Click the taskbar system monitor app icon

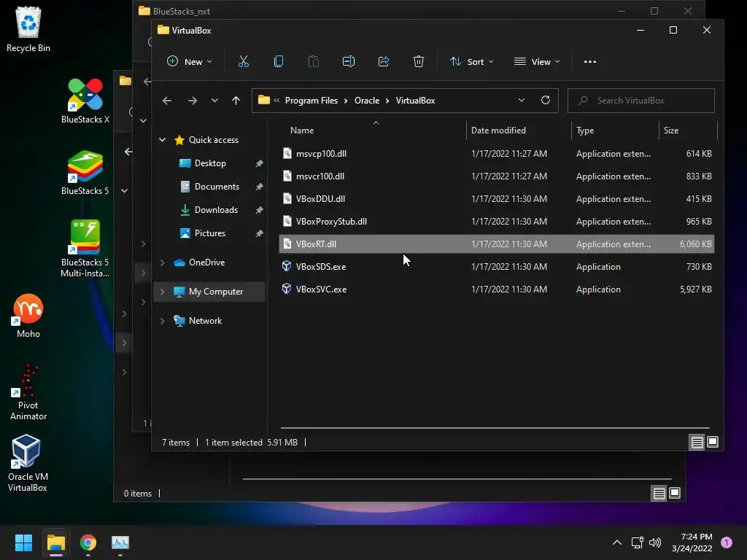point(120,542)
